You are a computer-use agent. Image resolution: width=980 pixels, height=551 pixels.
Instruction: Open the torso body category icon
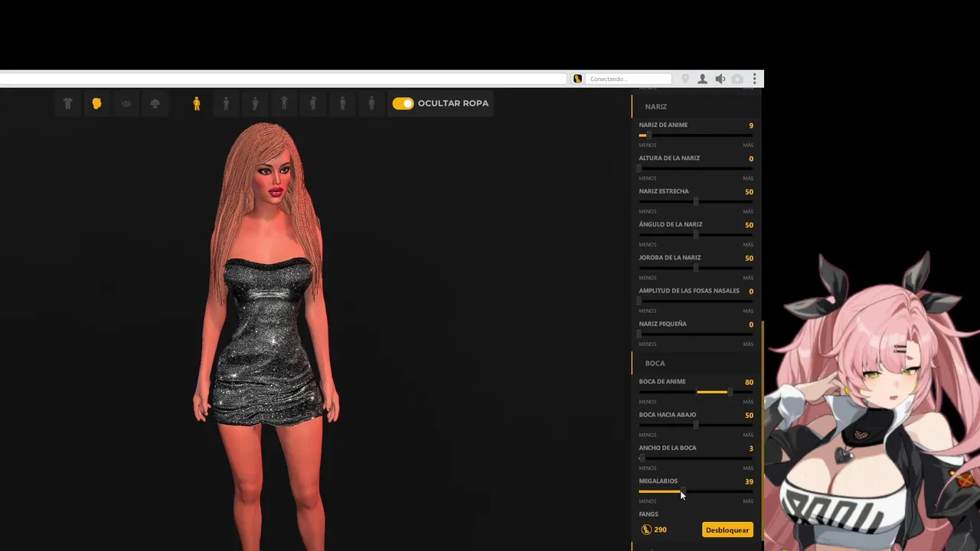point(155,103)
